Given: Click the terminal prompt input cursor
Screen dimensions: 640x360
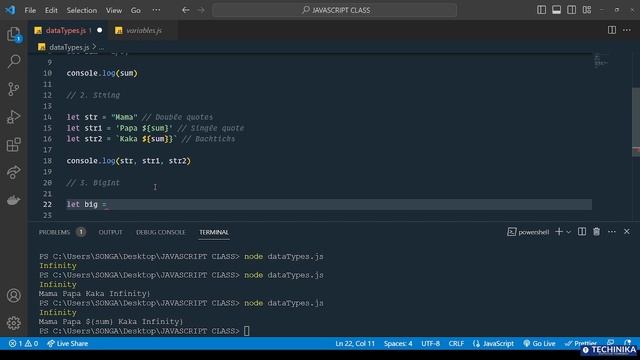Looking at the screenshot, I should click(247, 331).
